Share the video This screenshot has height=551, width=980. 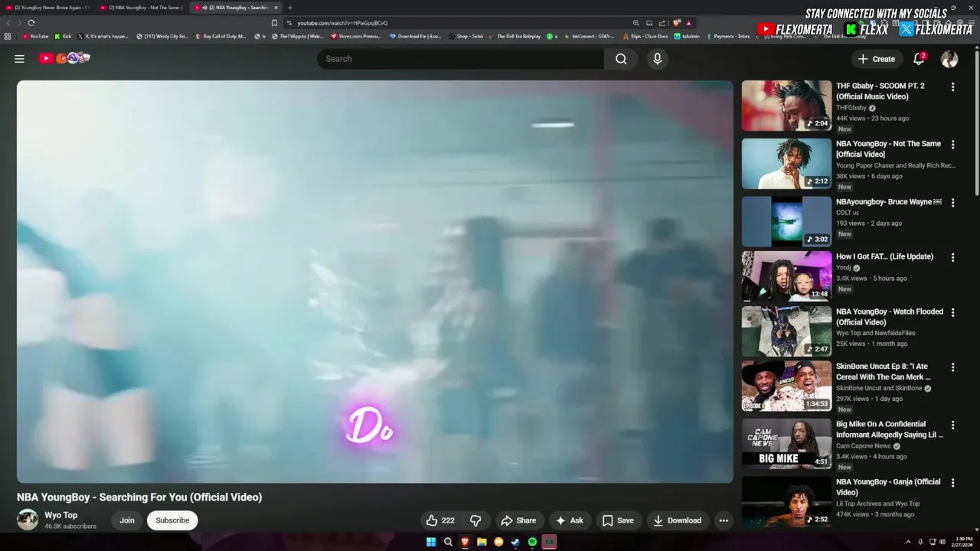tap(518, 520)
